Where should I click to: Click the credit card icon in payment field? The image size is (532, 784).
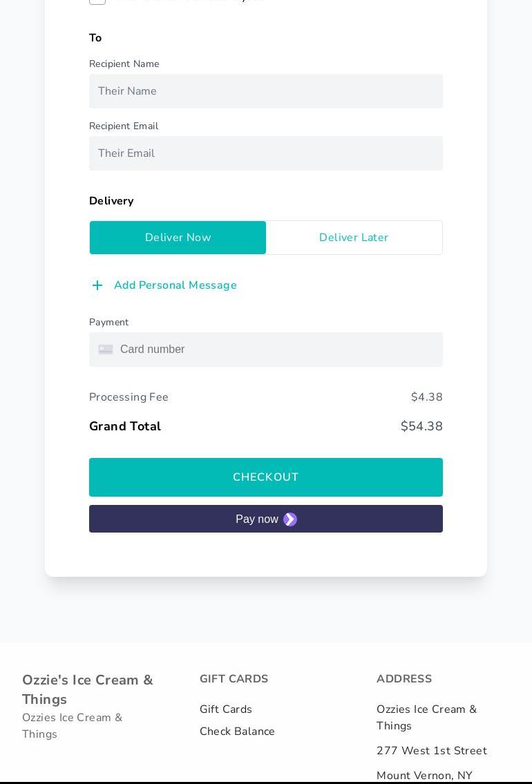[x=106, y=350]
